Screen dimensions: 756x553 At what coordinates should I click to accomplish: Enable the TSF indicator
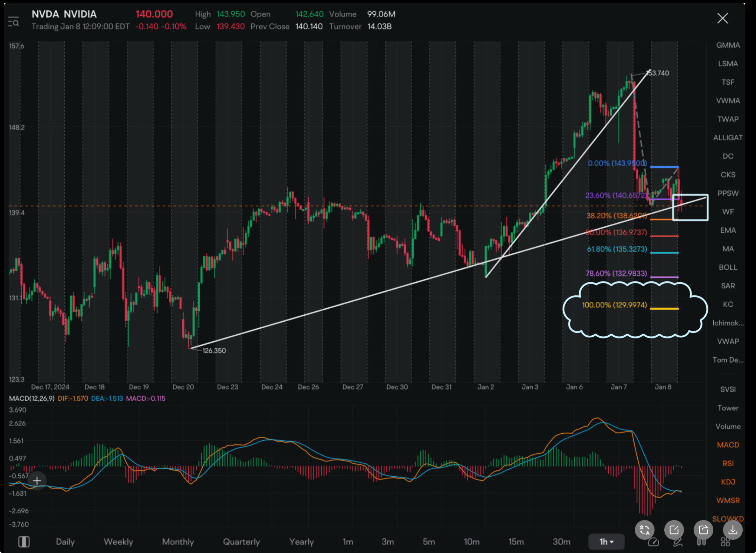coord(728,82)
